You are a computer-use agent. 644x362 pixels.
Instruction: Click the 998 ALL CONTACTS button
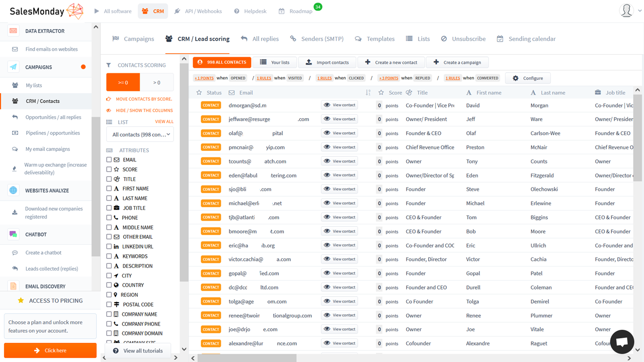click(x=221, y=62)
